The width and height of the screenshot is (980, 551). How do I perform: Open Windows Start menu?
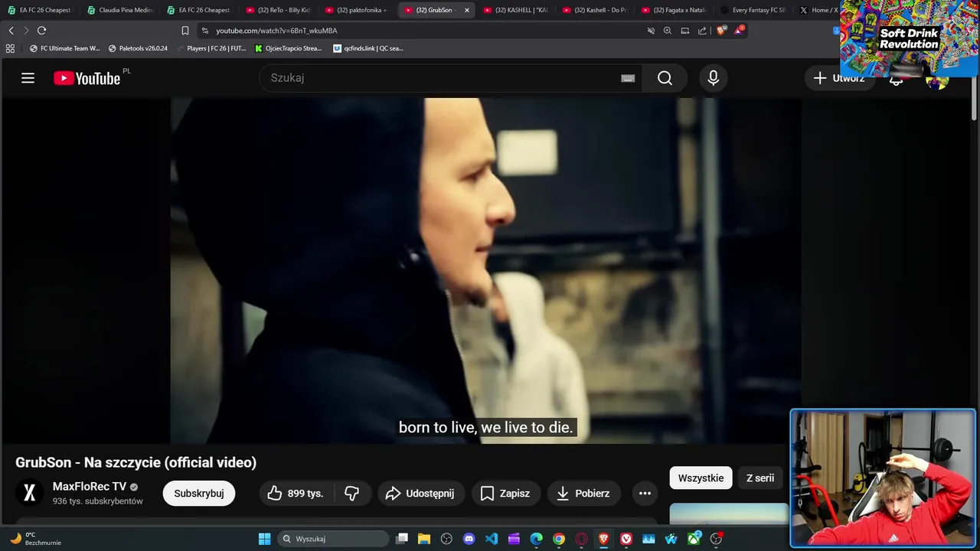click(264, 539)
